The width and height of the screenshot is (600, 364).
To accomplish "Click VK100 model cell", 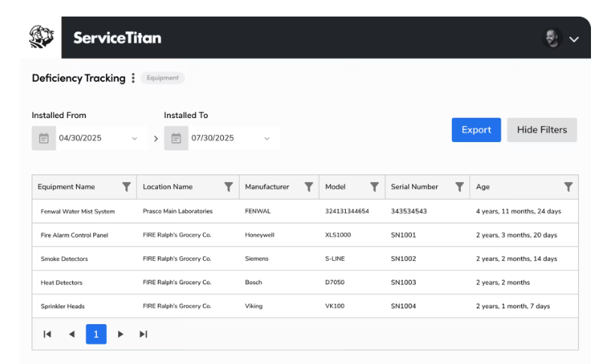I will click(x=335, y=306).
